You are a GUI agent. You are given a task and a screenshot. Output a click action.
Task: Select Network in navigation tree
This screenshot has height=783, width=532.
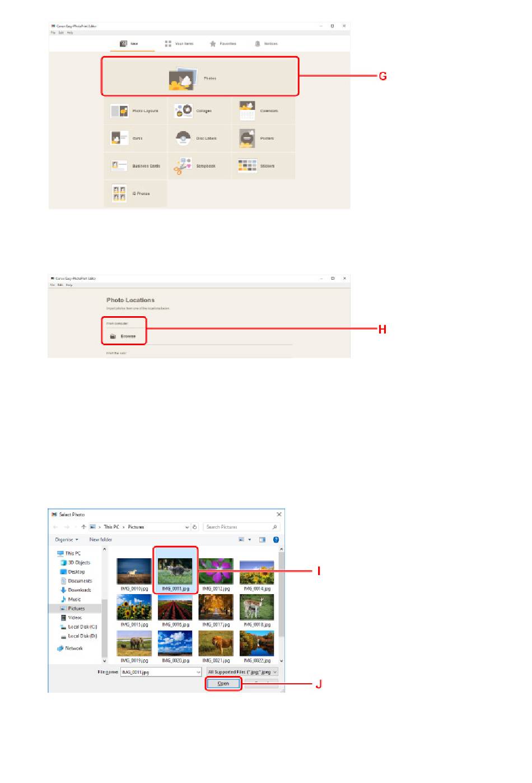(70, 648)
